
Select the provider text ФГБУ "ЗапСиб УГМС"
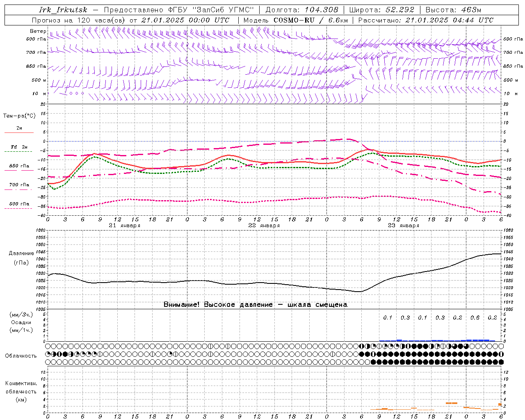tap(211, 10)
